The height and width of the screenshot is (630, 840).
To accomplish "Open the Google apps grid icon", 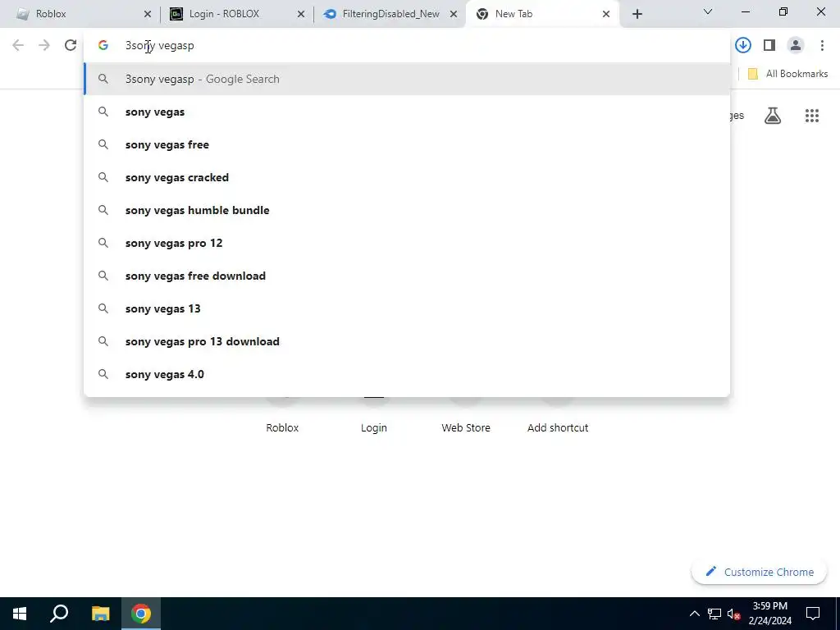I will [811, 116].
